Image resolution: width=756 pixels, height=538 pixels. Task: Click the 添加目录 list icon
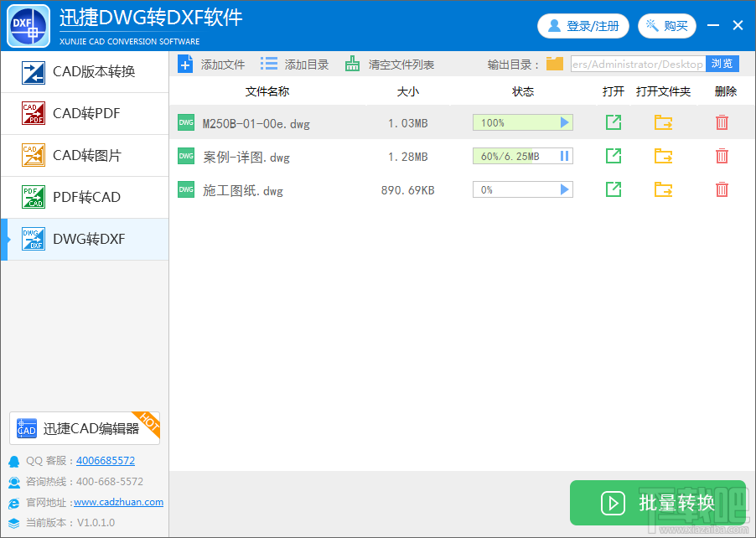point(269,64)
